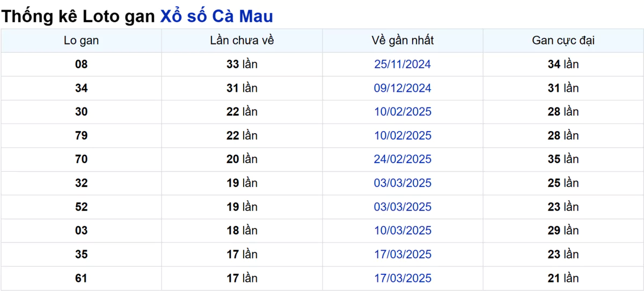
Task: Select the loto number 61 cell
Action: pyautogui.click(x=81, y=278)
